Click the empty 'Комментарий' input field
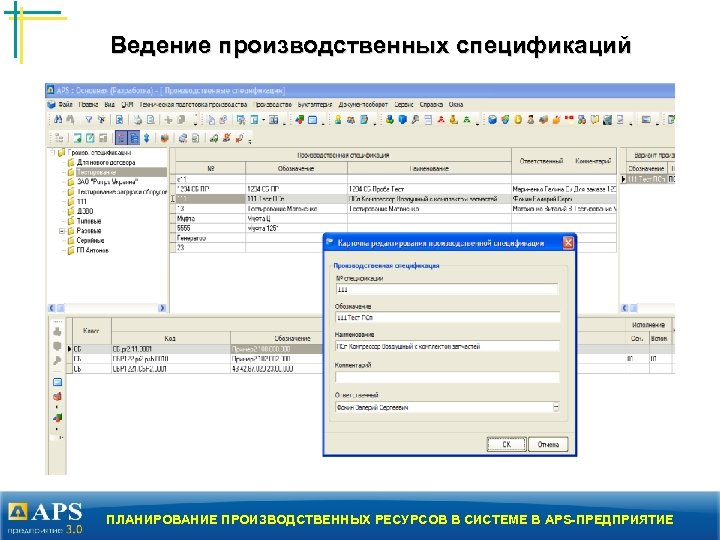 click(447, 377)
